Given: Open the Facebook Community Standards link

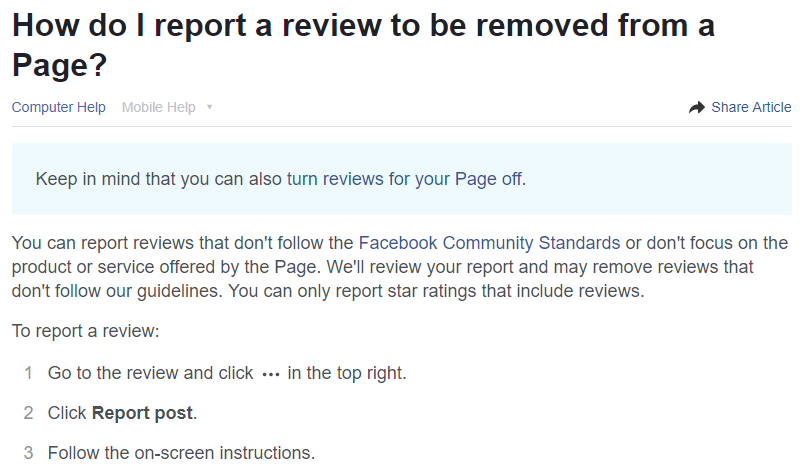Looking at the screenshot, I should (x=489, y=243).
